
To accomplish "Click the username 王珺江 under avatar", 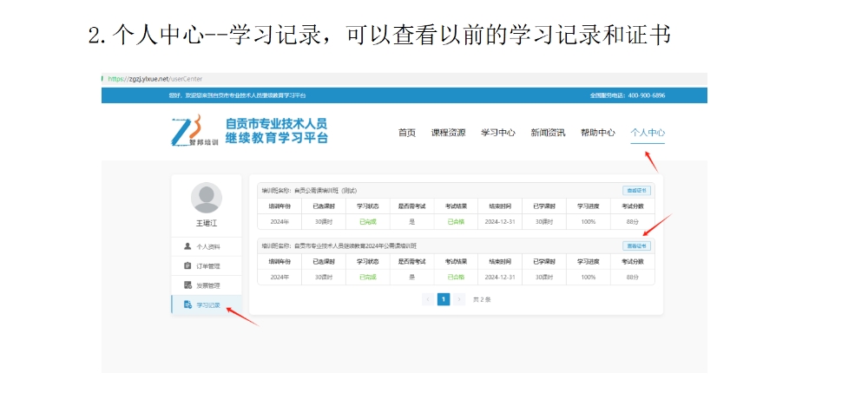I will (206, 224).
